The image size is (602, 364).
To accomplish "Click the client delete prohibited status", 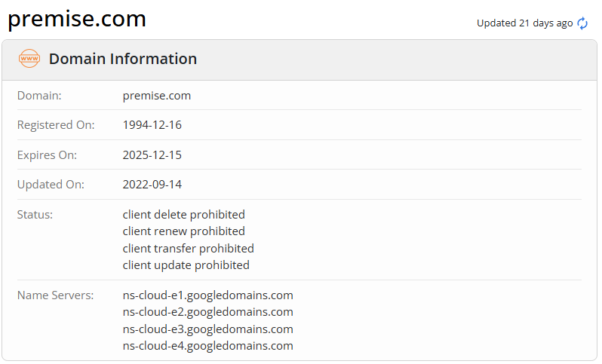I will (x=184, y=215).
